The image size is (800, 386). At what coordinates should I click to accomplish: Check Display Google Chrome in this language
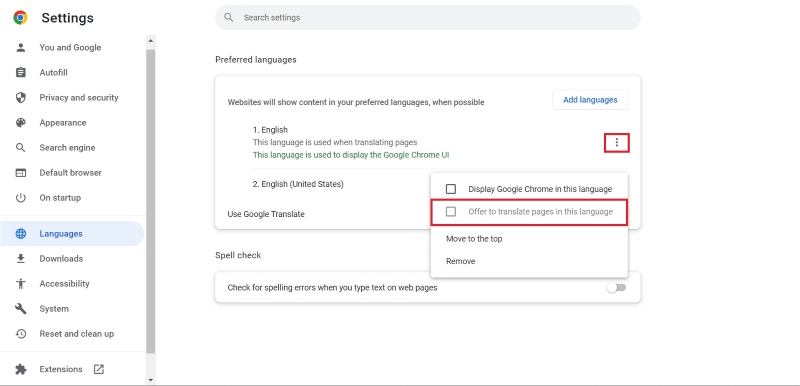(x=451, y=189)
